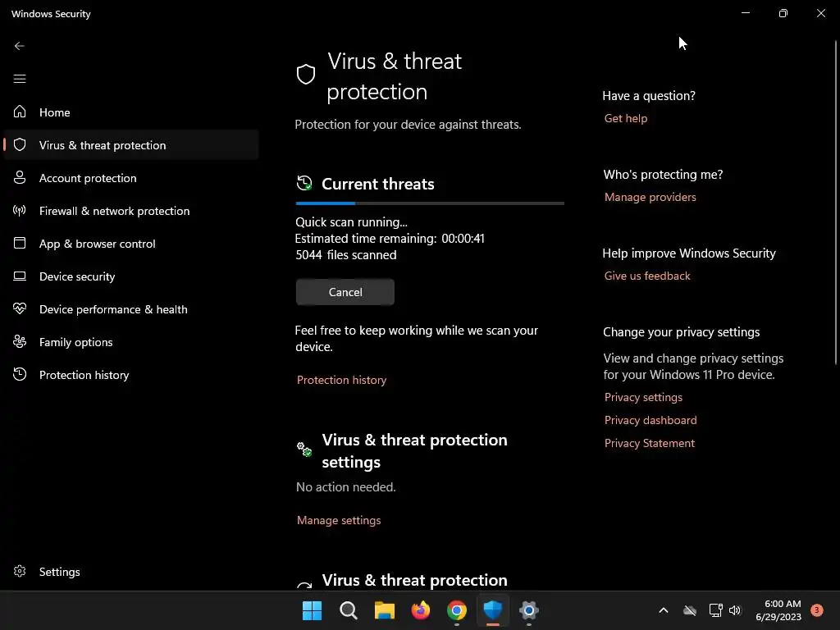Viewport: 840px width, 630px height.
Task: Open Device security section
Action: pos(130,276)
